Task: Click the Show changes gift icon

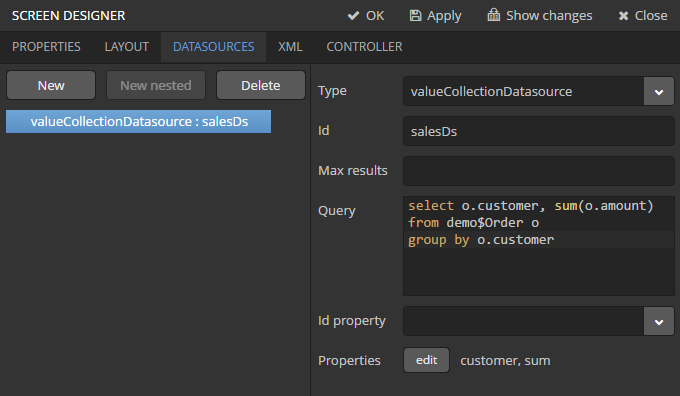Action: pyautogui.click(x=494, y=15)
